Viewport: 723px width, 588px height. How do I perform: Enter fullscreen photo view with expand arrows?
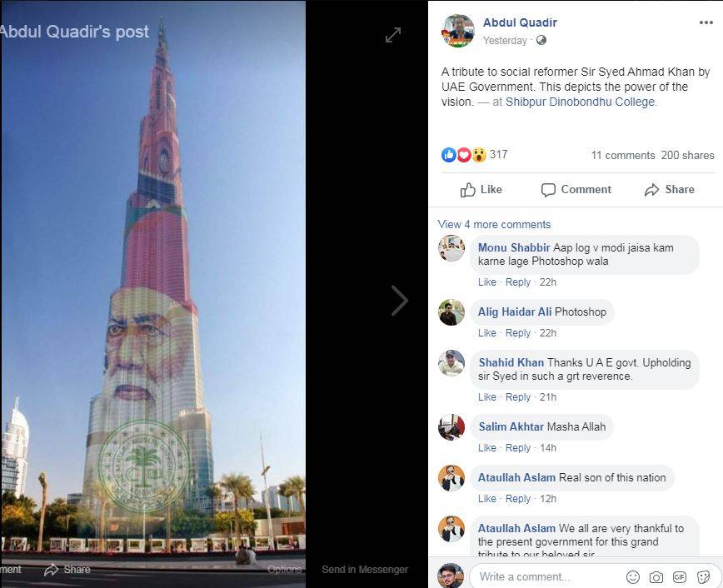(x=393, y=35)
